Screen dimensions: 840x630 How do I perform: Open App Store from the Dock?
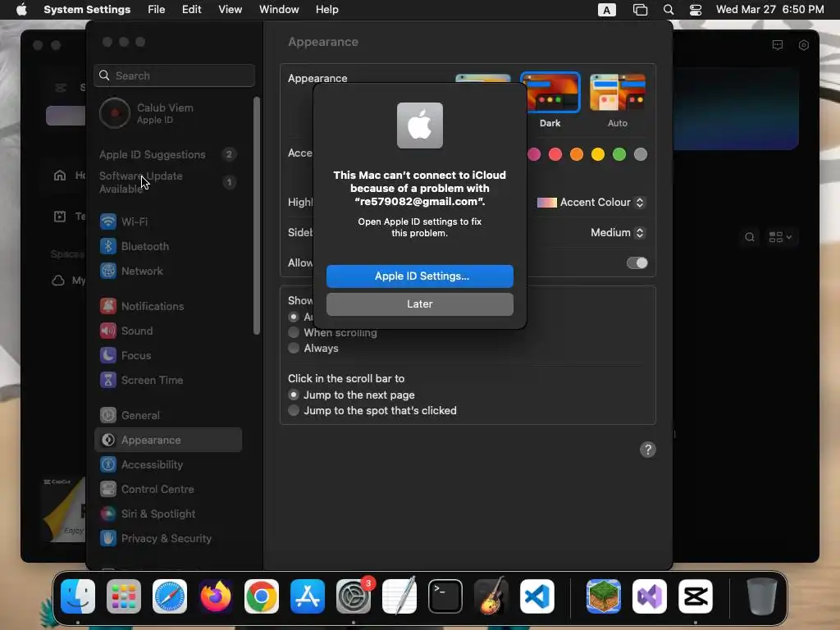[308, 596]
